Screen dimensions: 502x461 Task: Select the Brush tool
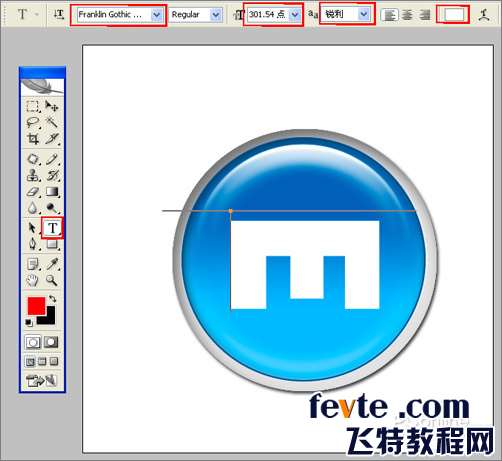(52, 159)
